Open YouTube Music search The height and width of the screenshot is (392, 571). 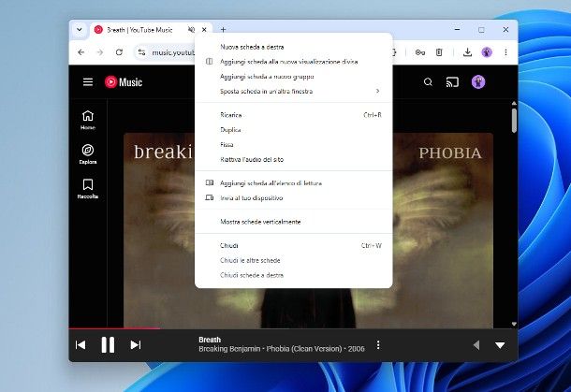429,82
